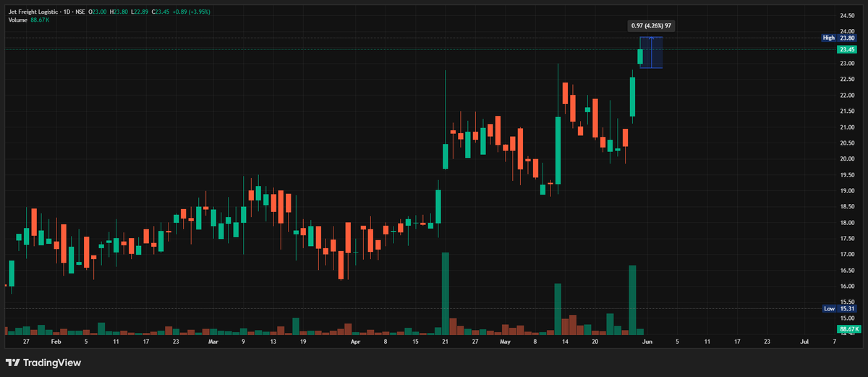The image size is (868, 377).
Task: Click date 21 on the time axis
Action: point(446,340)
